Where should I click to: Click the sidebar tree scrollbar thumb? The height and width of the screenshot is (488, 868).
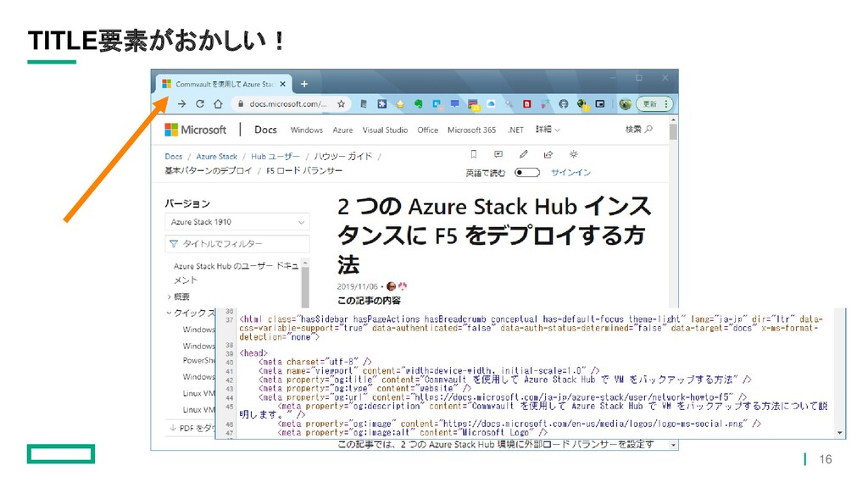[x=305, y=286]
